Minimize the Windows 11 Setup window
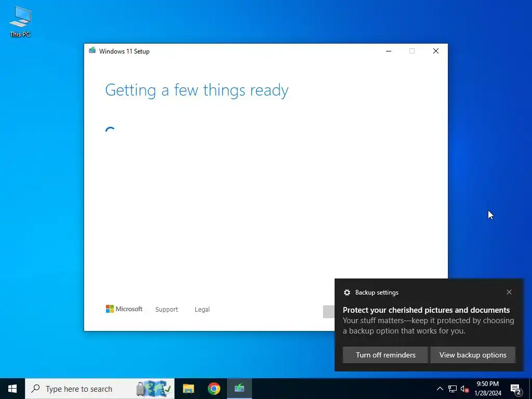Screen dimensions: 532x399 (x=389, y=51)
